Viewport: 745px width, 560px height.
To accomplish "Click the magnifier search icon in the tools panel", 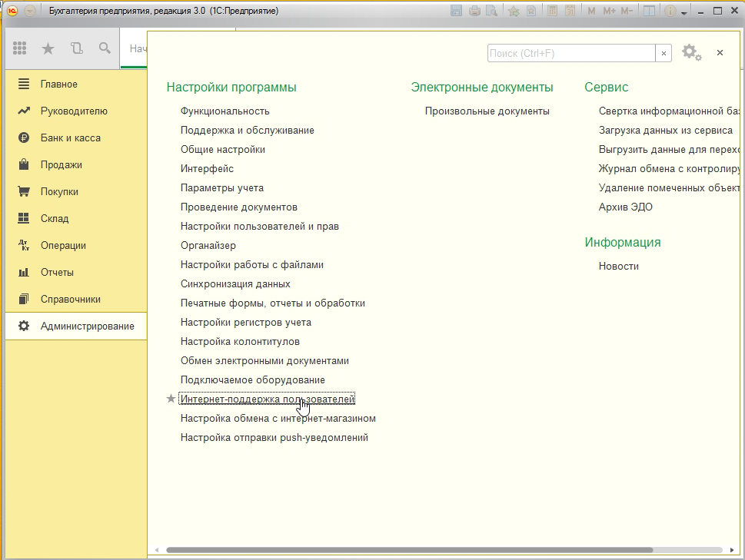I will pos(105,48).
